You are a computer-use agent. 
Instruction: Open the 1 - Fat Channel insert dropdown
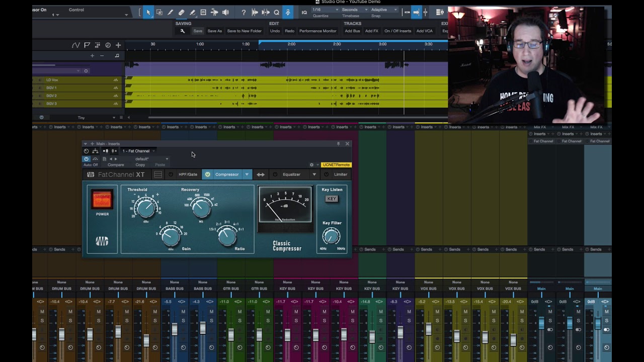138,151
